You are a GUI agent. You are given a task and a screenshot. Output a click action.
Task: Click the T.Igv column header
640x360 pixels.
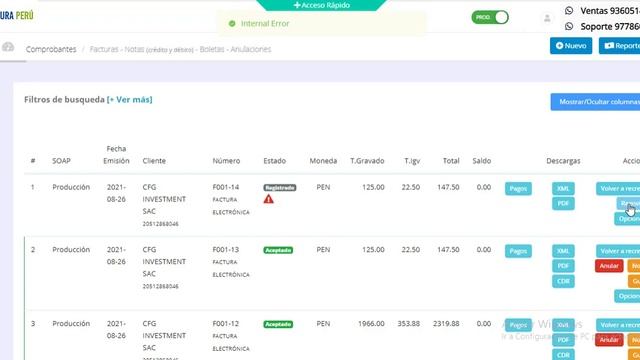click(x=412, y=161)
